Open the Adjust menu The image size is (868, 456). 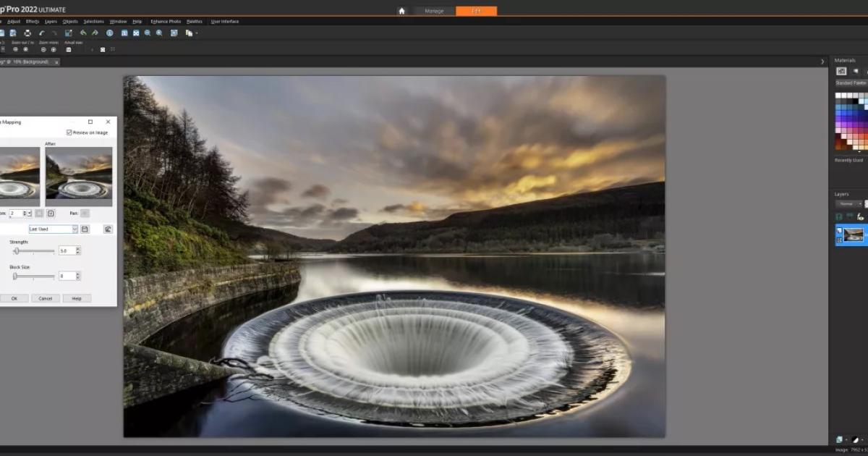point(14,22)
